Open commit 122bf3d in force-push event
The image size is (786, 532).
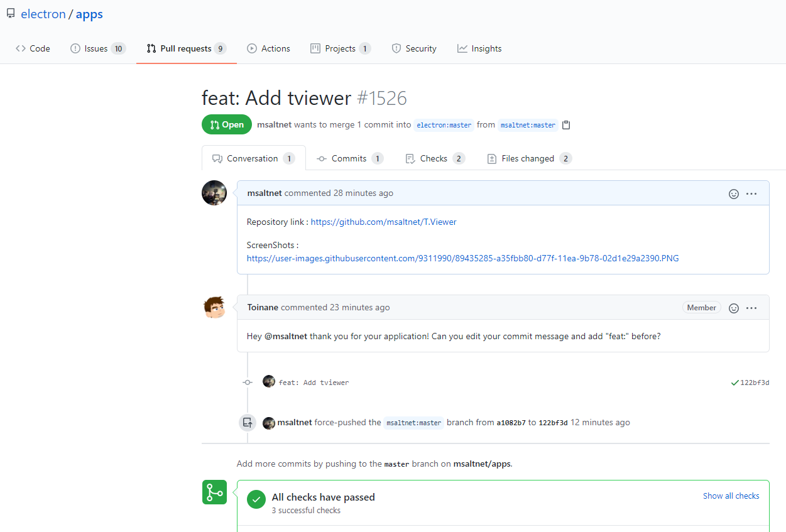pos(553,423)
